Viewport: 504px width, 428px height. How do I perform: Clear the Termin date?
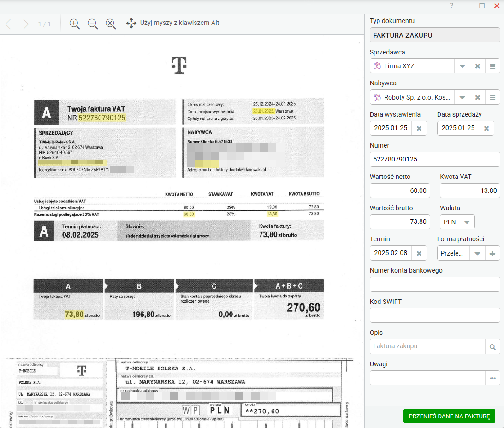pyautogui.click(x=419, y=253)
